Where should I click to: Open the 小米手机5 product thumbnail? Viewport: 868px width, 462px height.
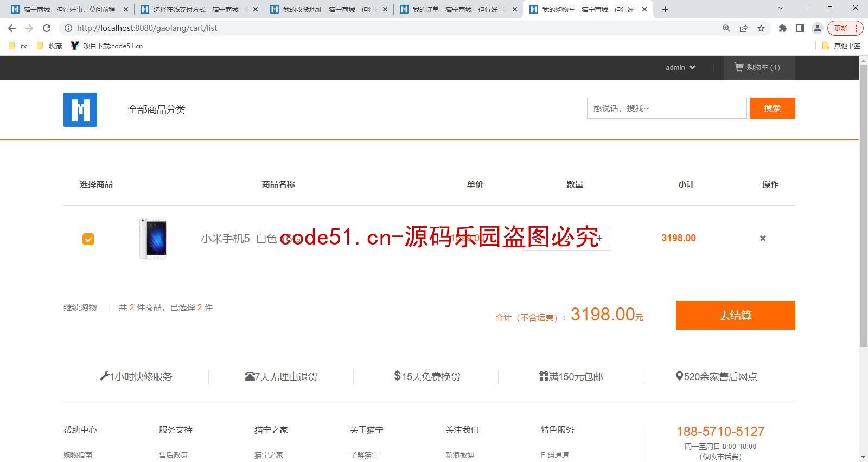pyautogui.click(x=153, y=239)
